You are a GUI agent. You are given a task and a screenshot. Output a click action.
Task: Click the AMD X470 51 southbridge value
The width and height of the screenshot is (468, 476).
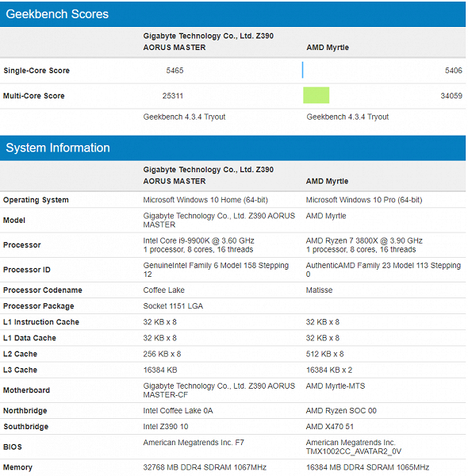330,427
